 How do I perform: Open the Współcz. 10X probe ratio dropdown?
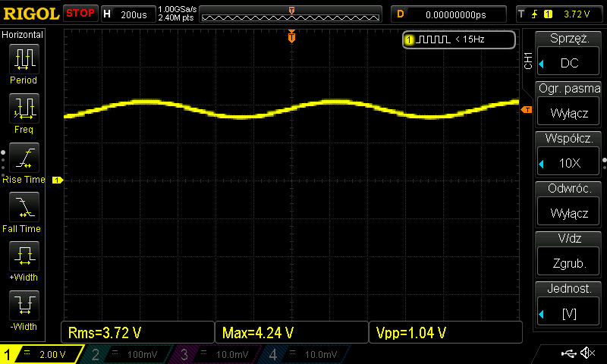coord(569,155)
